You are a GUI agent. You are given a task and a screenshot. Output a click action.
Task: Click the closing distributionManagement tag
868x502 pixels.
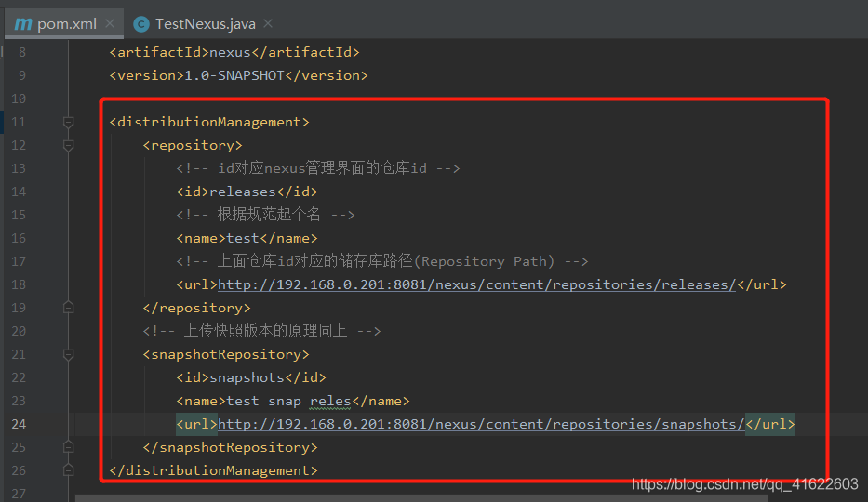pos(213,470)
